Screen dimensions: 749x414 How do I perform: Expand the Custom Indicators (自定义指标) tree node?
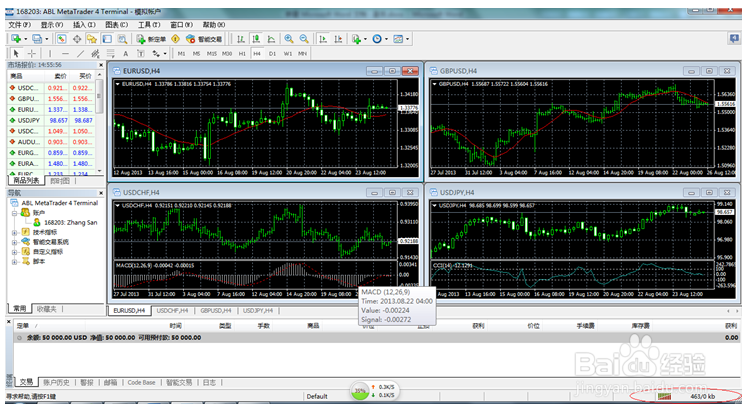click(14, 252)
